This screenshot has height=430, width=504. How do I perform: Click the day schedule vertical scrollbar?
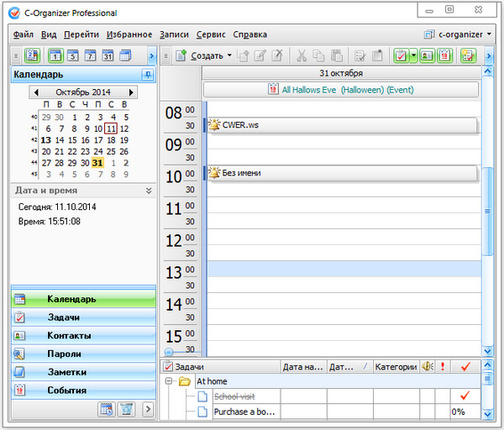[x=487, y=210]
